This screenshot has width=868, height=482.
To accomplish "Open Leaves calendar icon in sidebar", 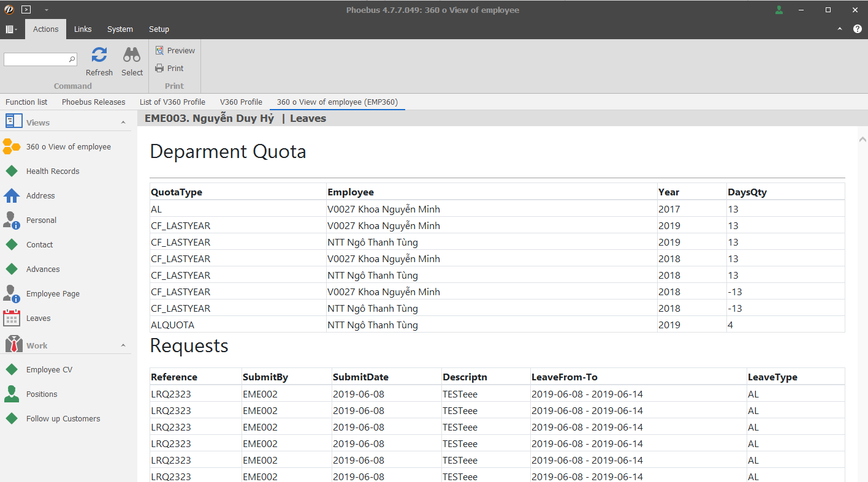I will (12, 318).
